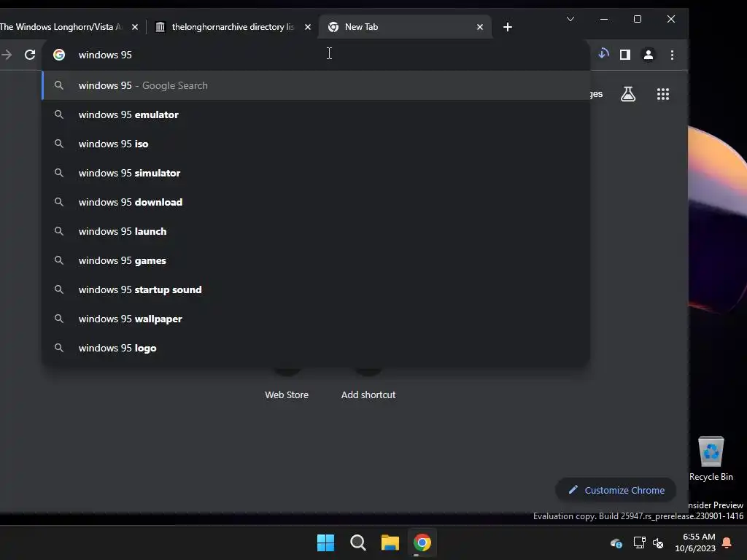Click the OneDrive cloud tray icon
Image resolution: width=747 pixels, height=560 pixels.
click(616, 542)
